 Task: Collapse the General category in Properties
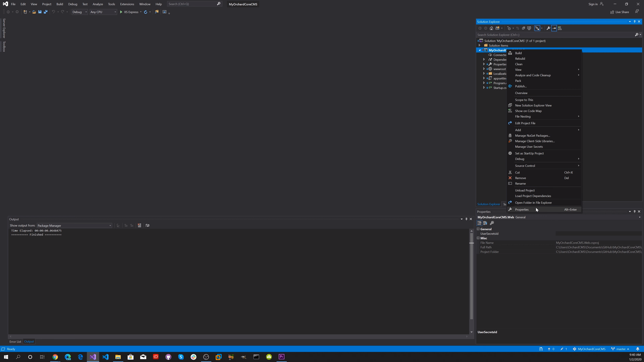click(x=478, y=229)
